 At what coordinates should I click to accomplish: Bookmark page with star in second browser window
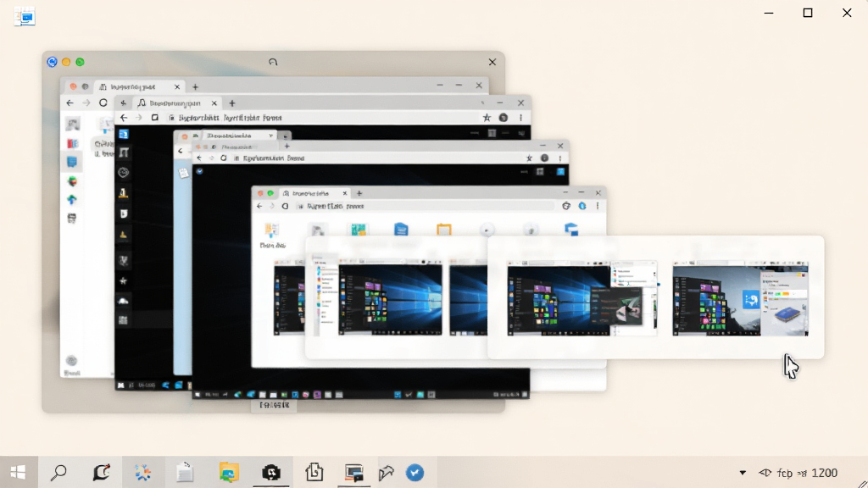[487, 117]
